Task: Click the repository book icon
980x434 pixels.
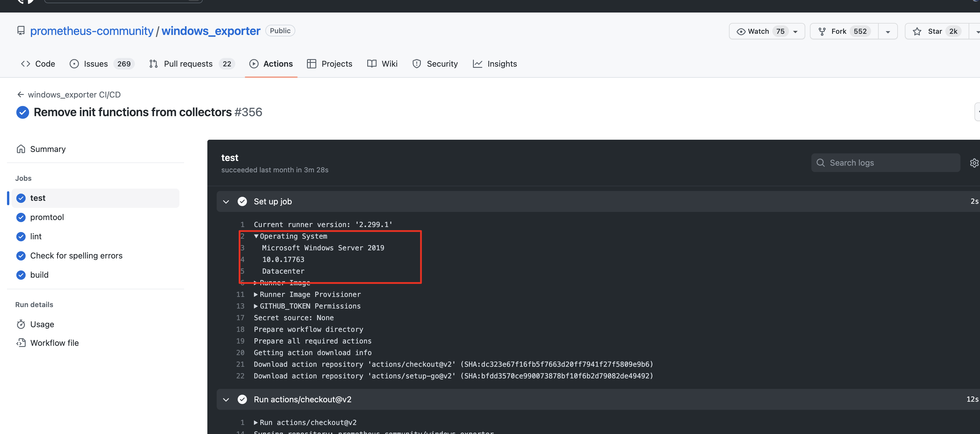Action: [21, 31]
